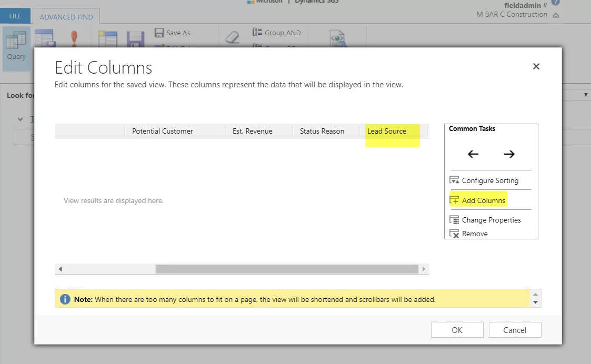Screen dimensions: 591x364
Task: Move selected column right with right arrow
Action: point(509,154)
